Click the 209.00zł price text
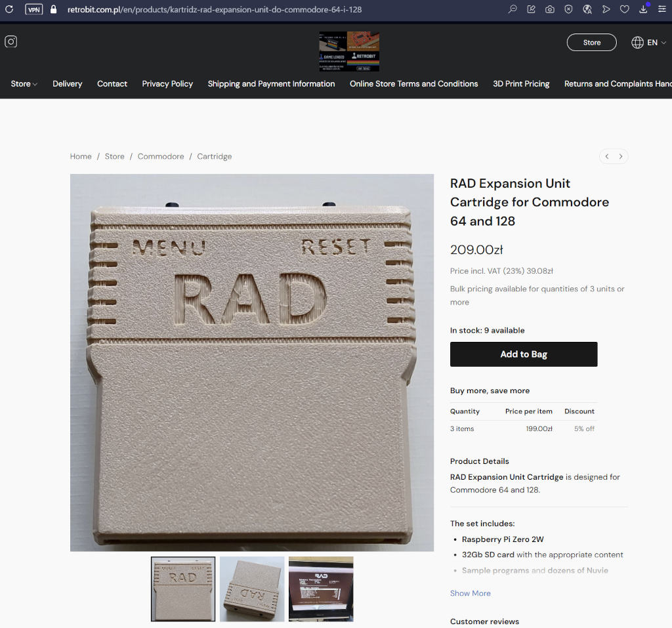 click(476, 249)
